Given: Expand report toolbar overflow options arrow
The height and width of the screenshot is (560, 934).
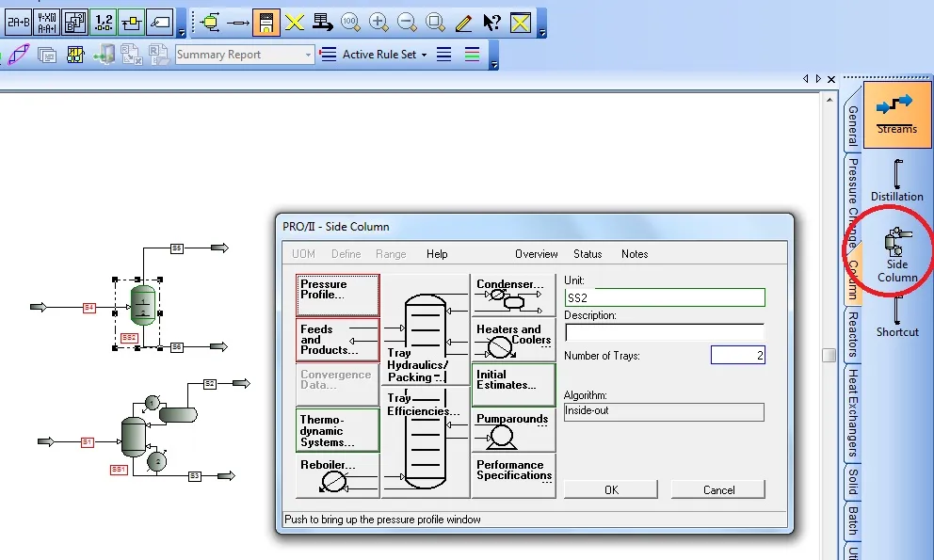Looking at the screenshot, I should click(493, 64).
